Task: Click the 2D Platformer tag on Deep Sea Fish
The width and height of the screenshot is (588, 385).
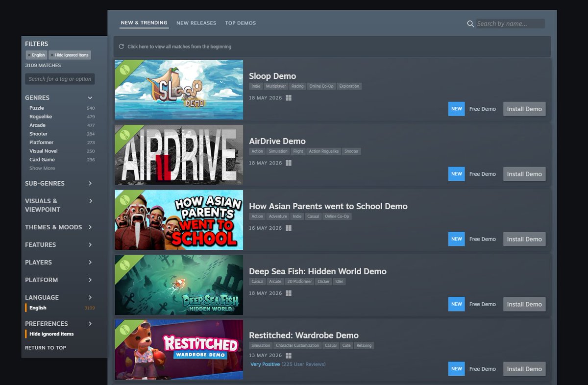Action: click(299, 282)
